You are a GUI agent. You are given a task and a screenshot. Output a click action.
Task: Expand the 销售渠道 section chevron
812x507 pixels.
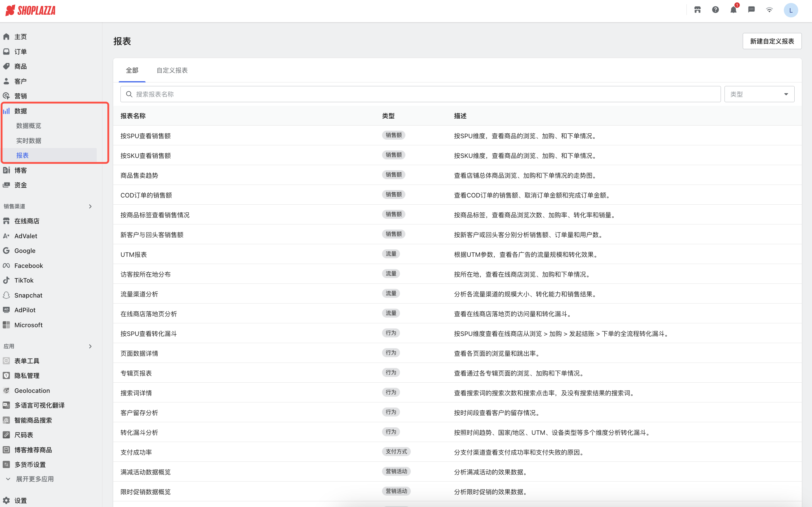click(x=90, y=206)
